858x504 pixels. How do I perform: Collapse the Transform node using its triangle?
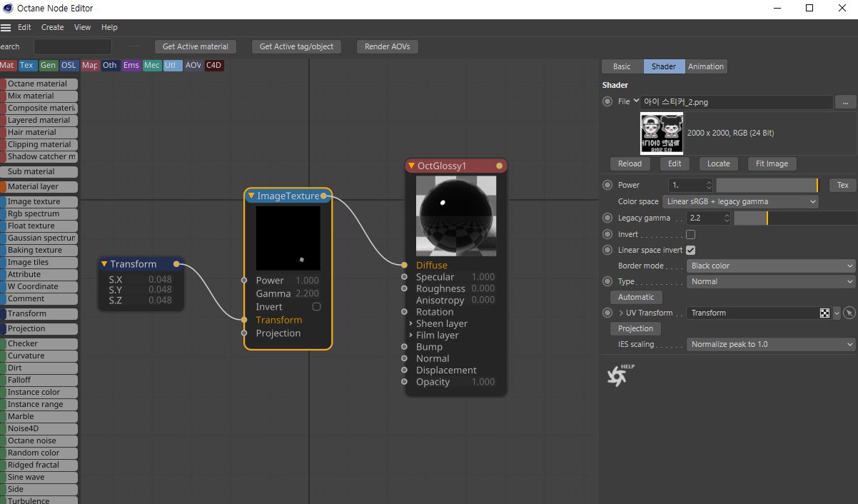pos(104,264)
